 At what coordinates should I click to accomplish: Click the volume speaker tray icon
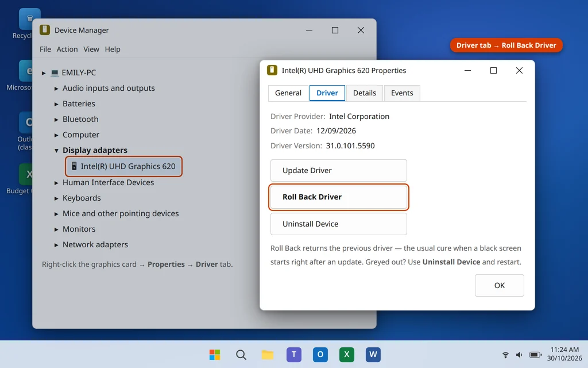pyautogui.click(x=519, y=355)
